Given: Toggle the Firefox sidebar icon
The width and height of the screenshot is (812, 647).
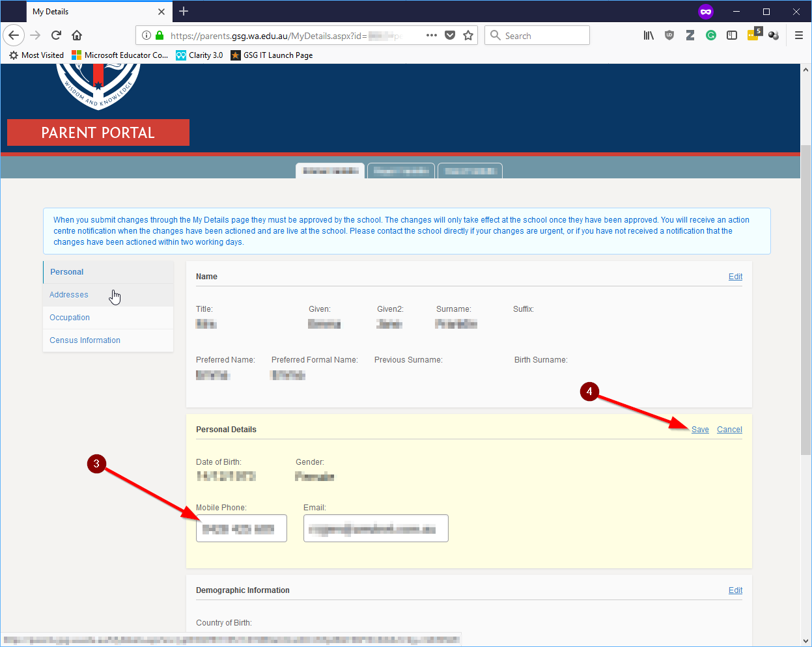Looking at the screenshot, I should 732,35.
